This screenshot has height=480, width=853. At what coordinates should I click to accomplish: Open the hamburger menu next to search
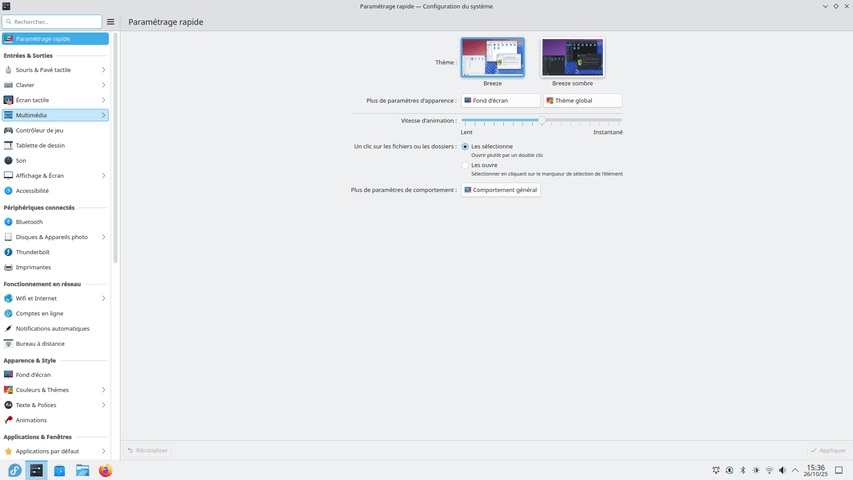coord(110,22)
